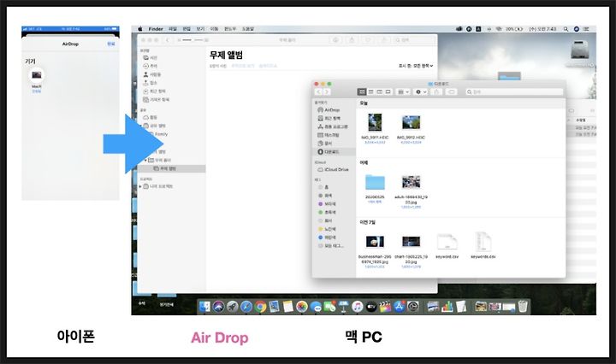The image size is (616, 364).
Task: Select 추억 in the Photos sidebar
Action: point(151,66)
